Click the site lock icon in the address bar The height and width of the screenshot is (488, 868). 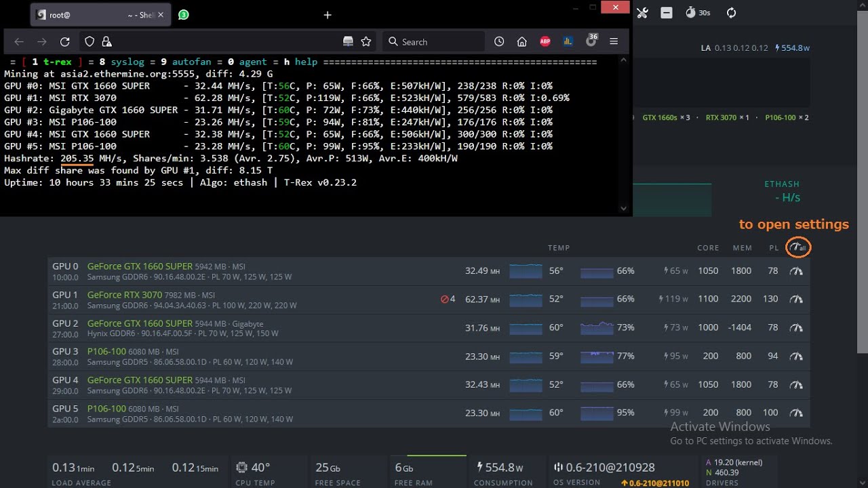point(106,41)
